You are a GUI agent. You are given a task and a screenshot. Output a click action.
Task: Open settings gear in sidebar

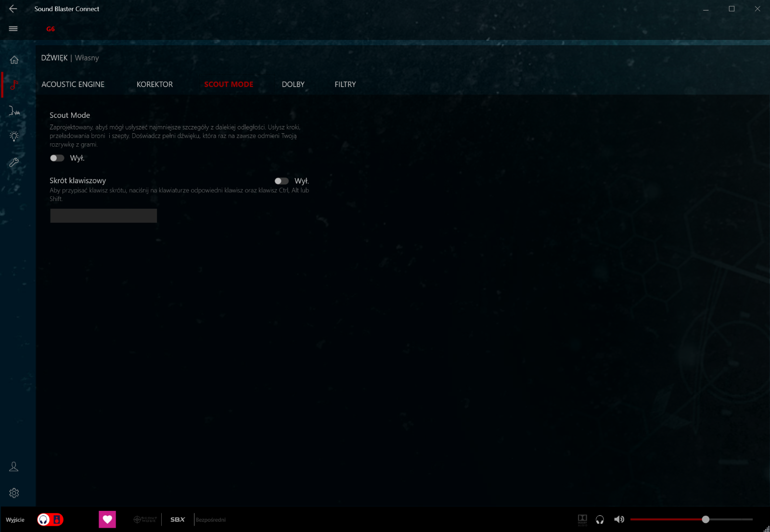(x=14, y=493)
